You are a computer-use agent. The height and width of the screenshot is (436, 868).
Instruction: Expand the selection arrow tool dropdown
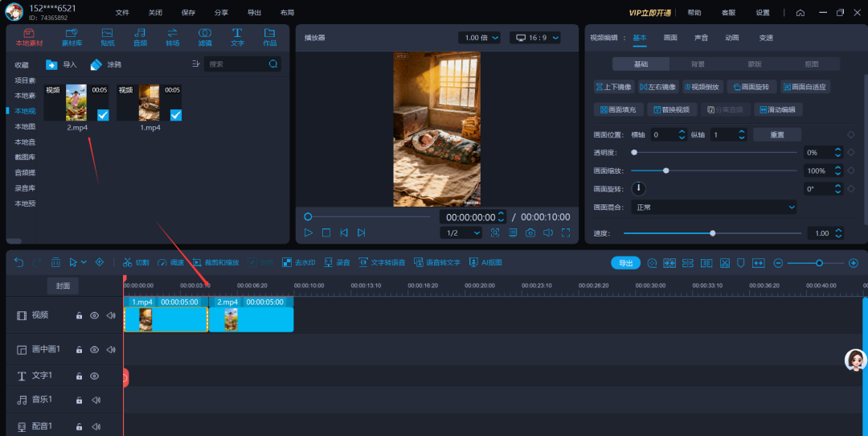click(x=84, y=262)
